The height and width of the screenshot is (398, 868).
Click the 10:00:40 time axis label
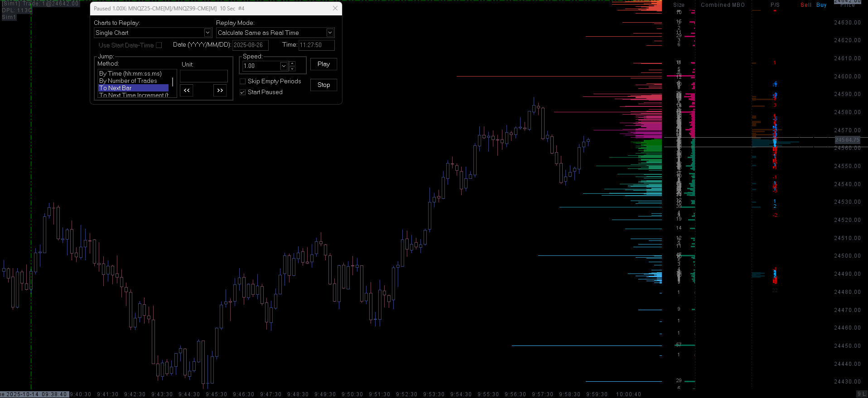coord(629,394)
